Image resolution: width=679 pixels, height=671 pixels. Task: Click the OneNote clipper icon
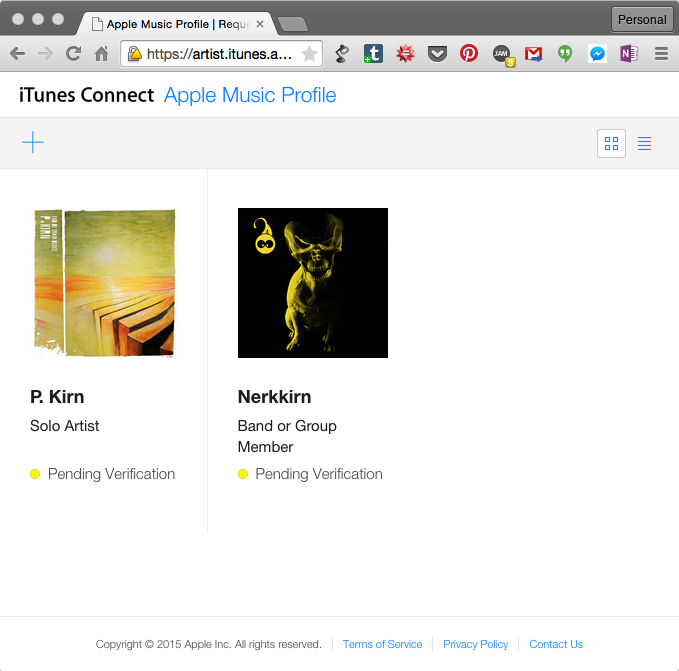point(628,54)
